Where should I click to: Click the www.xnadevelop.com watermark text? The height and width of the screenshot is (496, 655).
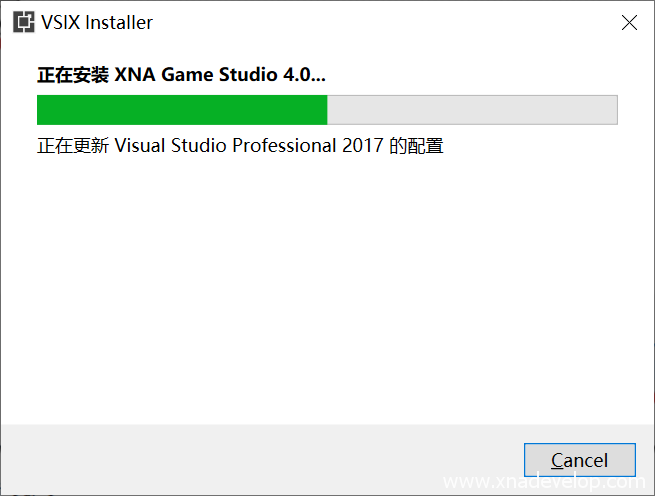click(x=543, y=483)
